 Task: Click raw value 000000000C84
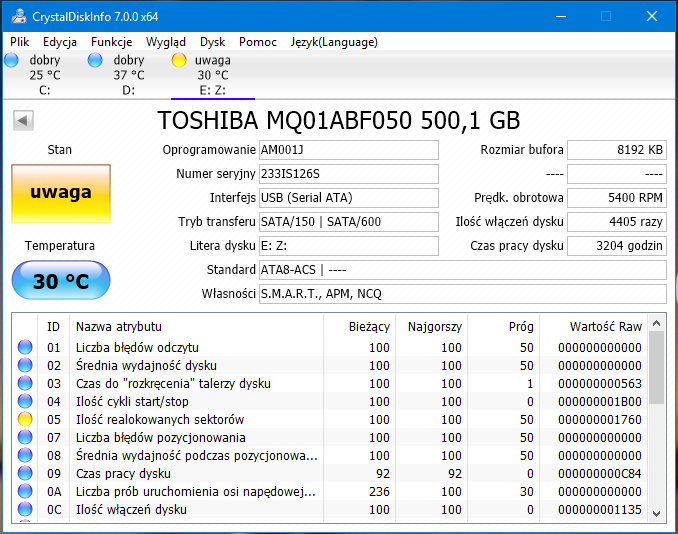pyautogui.click(x=600, y=473)
